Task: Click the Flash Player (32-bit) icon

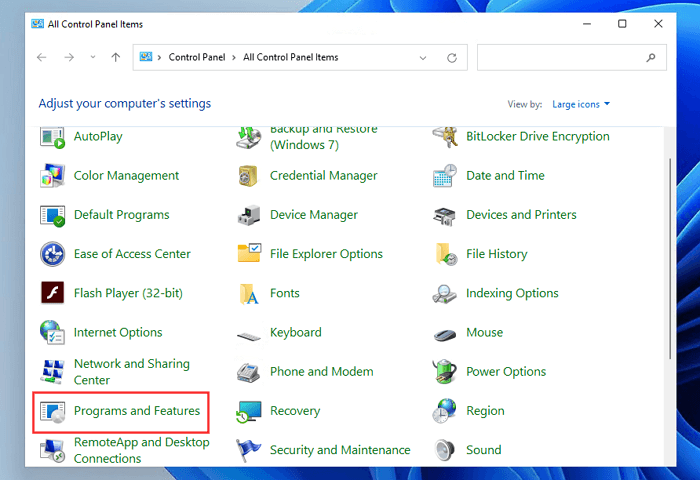Action: click(x=52, y=294)
